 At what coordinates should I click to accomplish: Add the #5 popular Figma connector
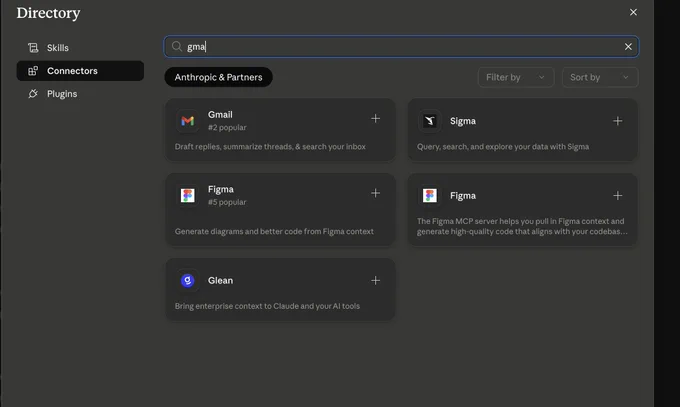(x=376, y=193)
